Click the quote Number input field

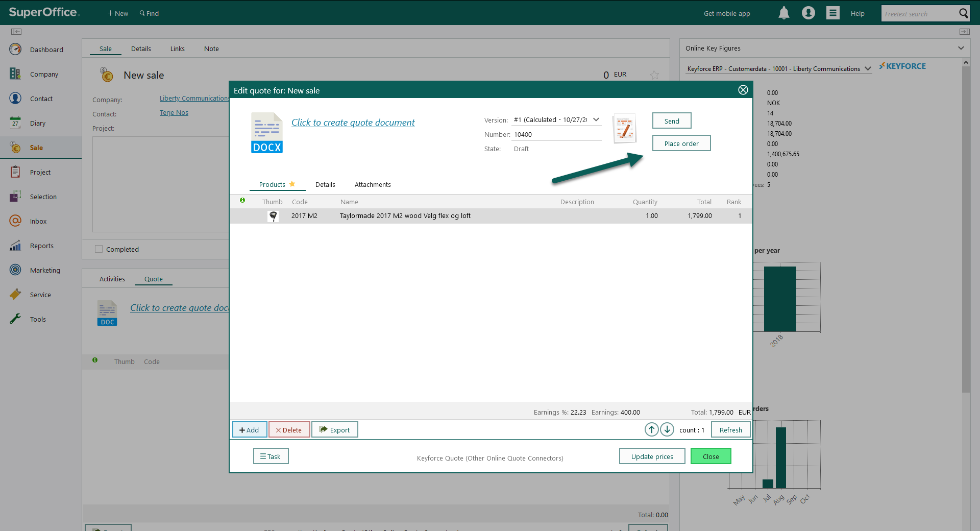coord(556,134)
